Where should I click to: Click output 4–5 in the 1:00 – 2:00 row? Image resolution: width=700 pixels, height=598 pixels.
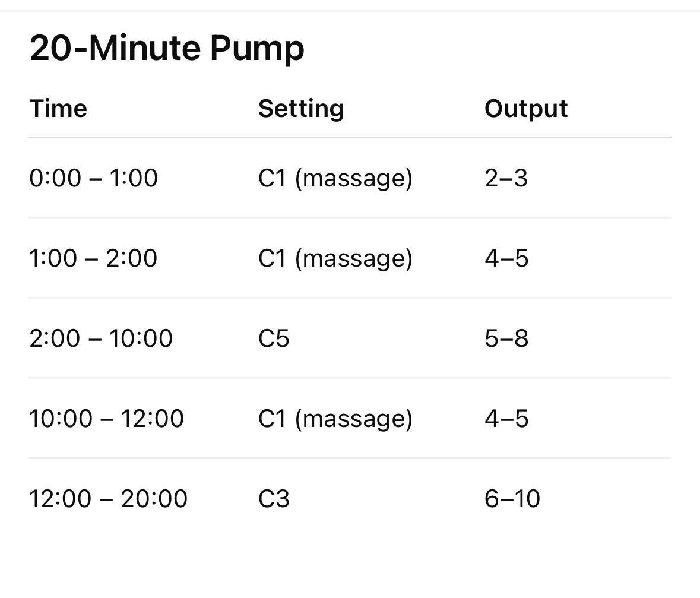pos(506,258)
